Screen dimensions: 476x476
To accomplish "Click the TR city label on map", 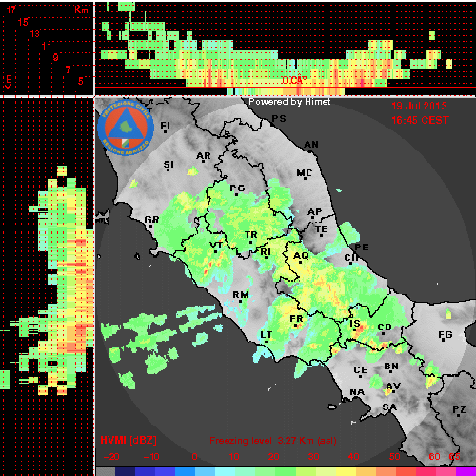I will pyautogui.click(x=251, y=235).
